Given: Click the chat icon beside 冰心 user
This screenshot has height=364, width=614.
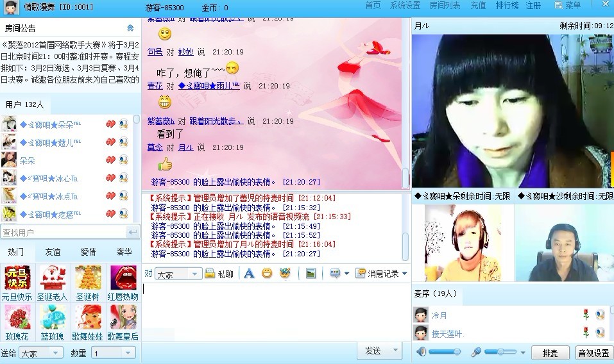Looking at the screenshot, I should pyautogui.click(x=124, y=178).
